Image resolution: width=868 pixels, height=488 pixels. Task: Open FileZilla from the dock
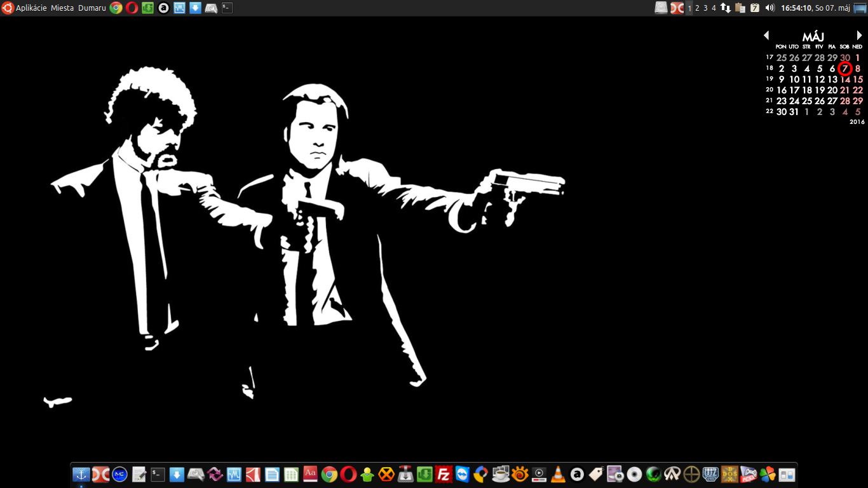(x=444, y=474)
